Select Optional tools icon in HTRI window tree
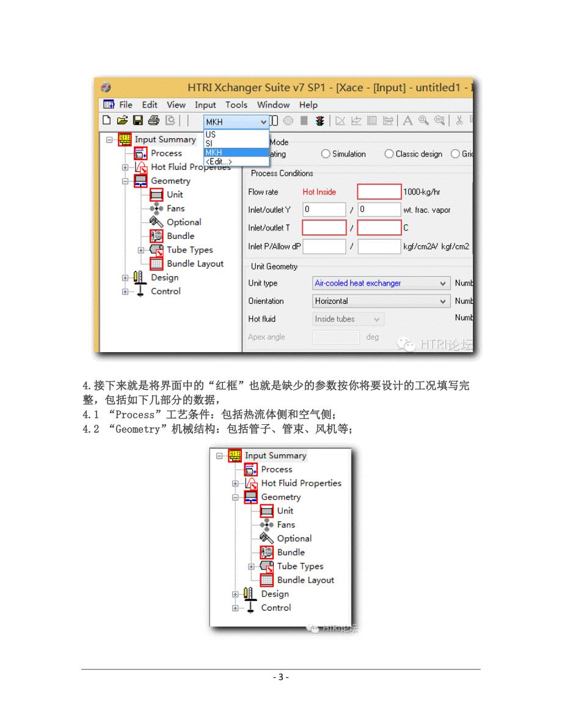Screen dimensions: 562x728 click(x=156, y=222)
